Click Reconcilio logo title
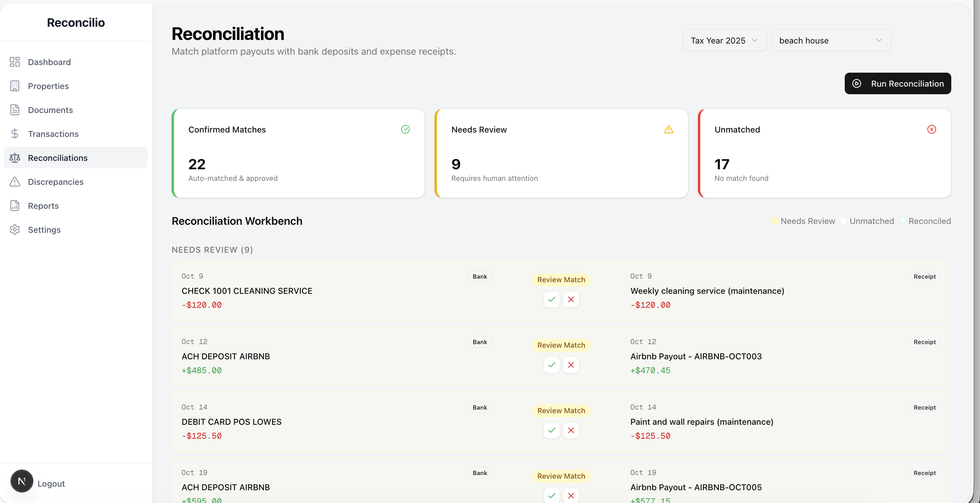This screenshot has height=503, width=980. (76, 22)
